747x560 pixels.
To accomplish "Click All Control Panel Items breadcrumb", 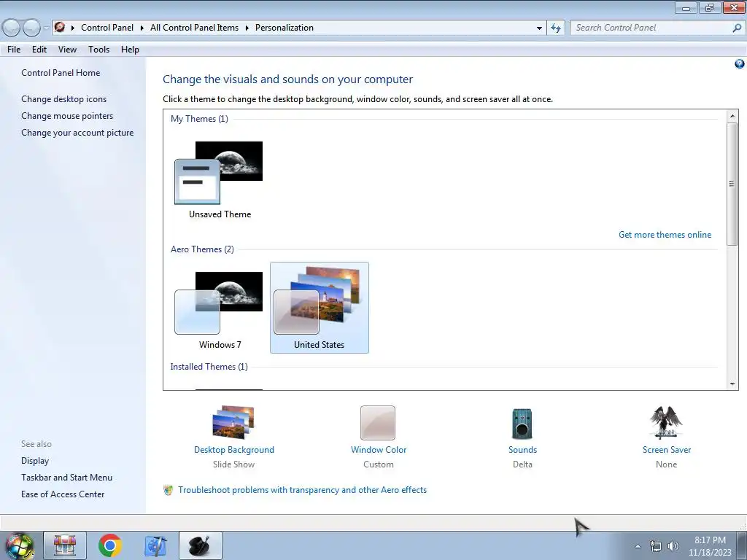I will (194, 28).
